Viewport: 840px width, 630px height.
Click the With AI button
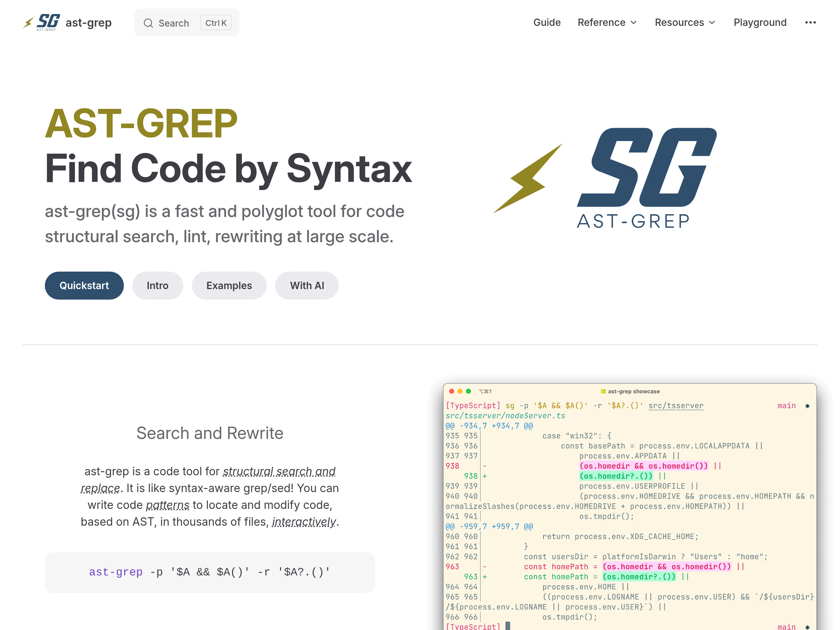[307, 286]
